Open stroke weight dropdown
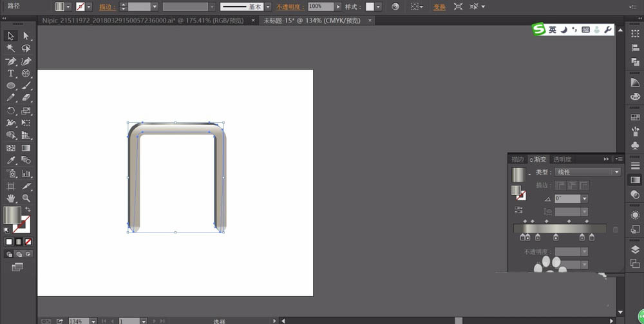Screen dimensions: 644x324 coord(155,6)
